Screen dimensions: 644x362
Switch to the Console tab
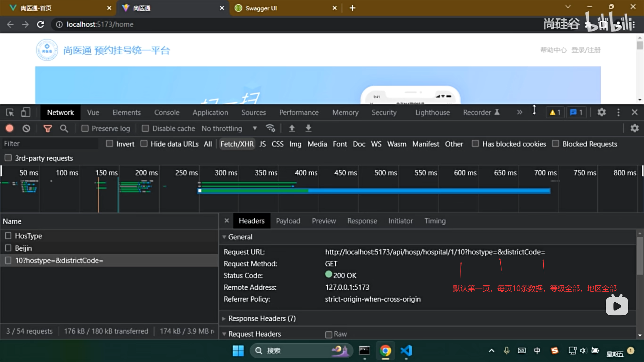167,112
